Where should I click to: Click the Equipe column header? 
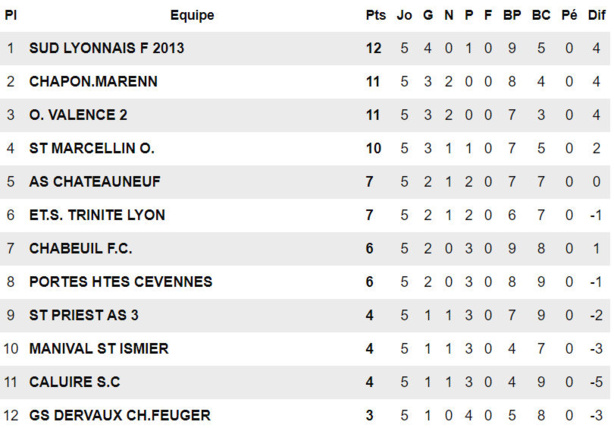tap(192, 15)
